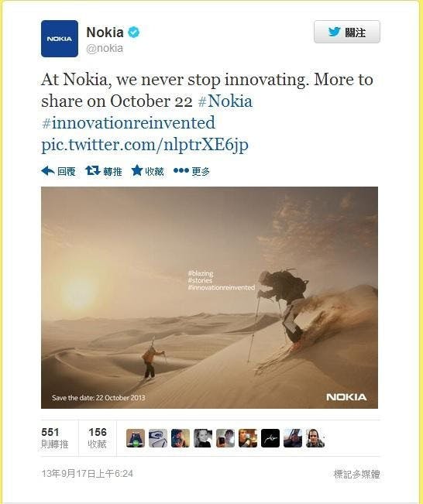Click the Nokia display name

point(105,33)
